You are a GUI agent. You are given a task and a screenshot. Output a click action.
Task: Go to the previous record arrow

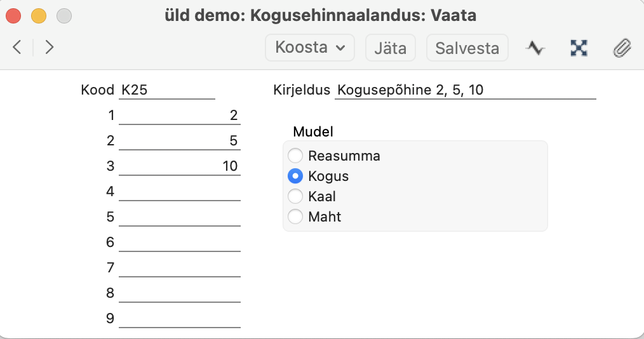pyautogui.click(x=17, y=47)
